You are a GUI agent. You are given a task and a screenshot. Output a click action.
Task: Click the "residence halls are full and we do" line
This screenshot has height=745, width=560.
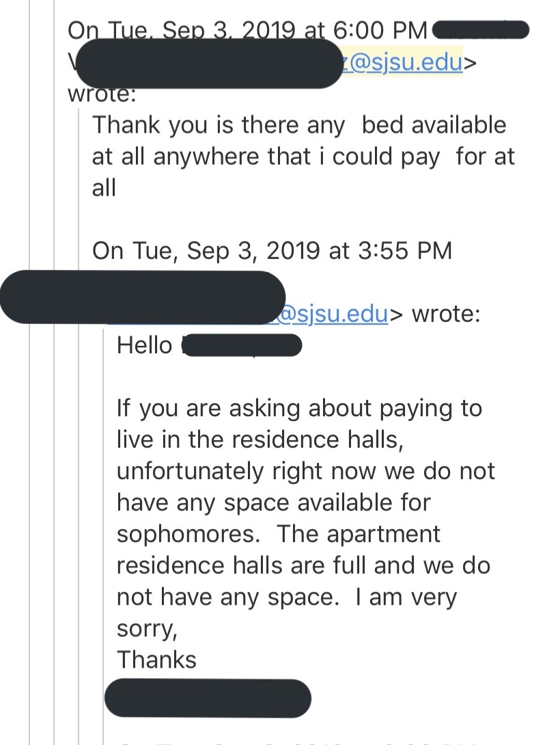click(x=303, y=565)
